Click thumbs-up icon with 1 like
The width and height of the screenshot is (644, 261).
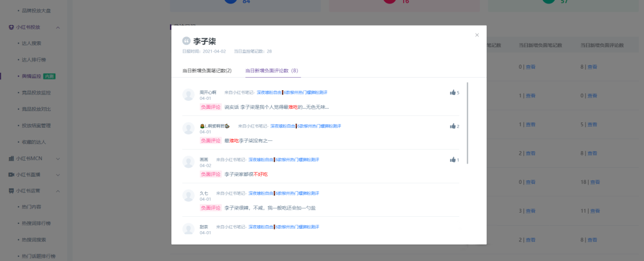tap(453, 159)
